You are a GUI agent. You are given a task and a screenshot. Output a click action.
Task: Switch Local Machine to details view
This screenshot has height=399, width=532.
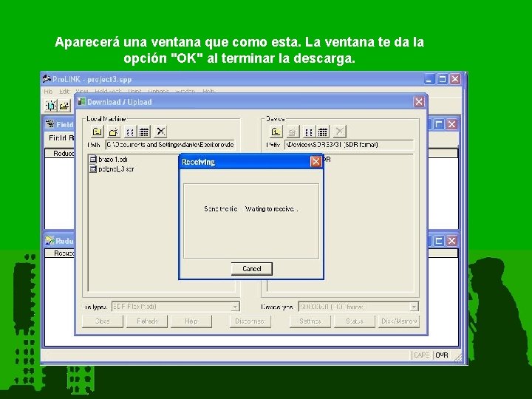pos(144,132)
